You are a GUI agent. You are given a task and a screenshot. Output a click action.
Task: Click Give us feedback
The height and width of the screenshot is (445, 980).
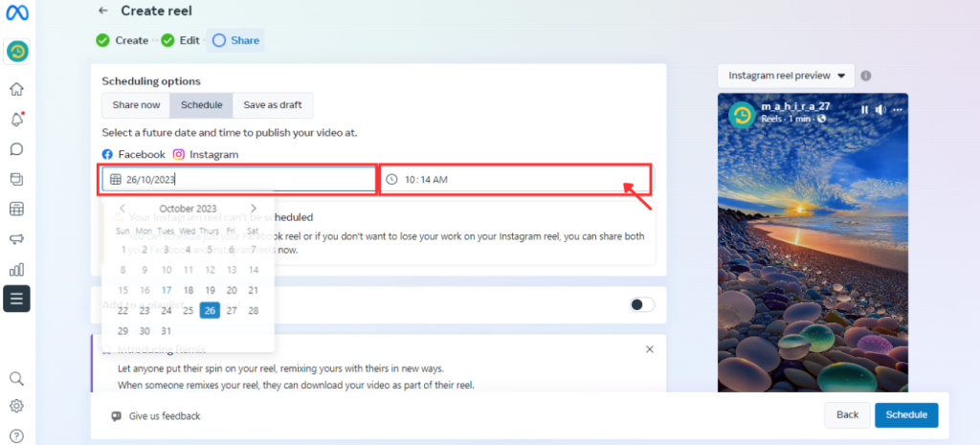[156, 416]
